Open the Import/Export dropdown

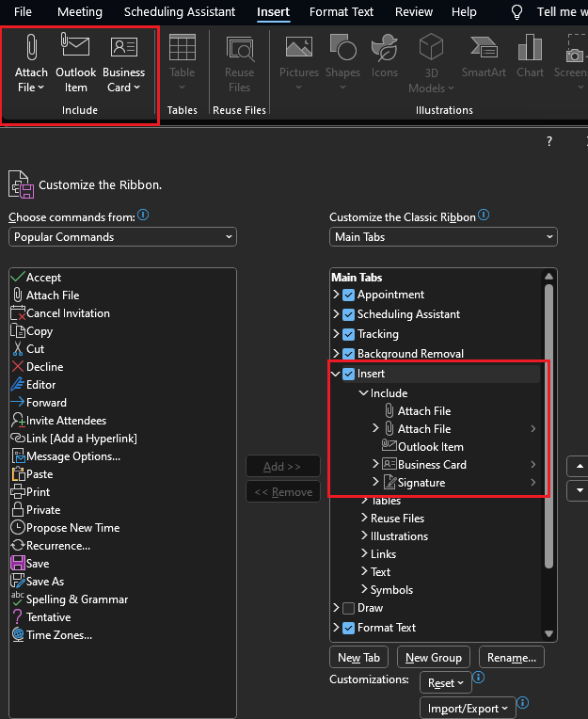[x=468, y=709]
